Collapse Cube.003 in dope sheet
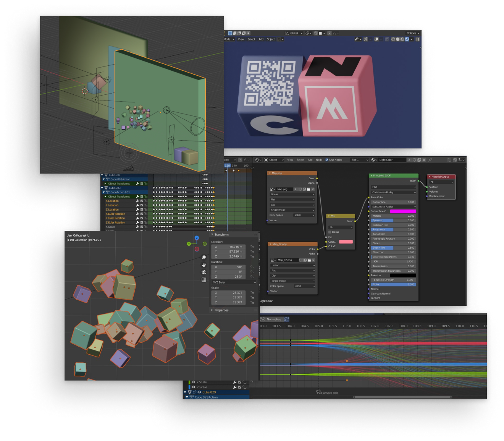 [x=102, y=188]
